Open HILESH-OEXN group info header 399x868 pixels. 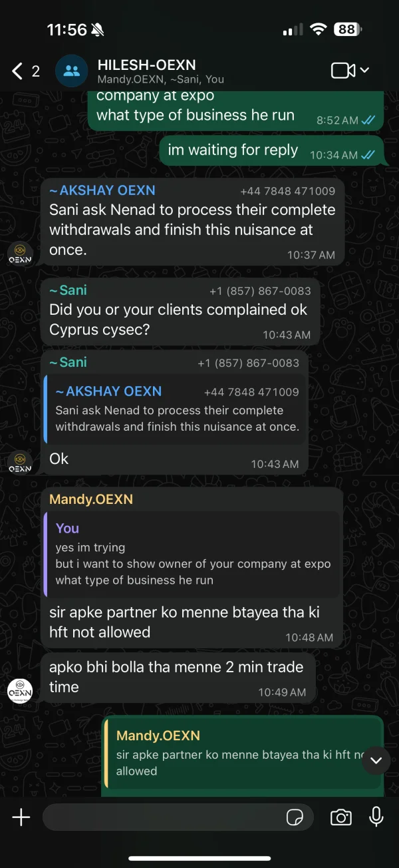pos(160,71)
